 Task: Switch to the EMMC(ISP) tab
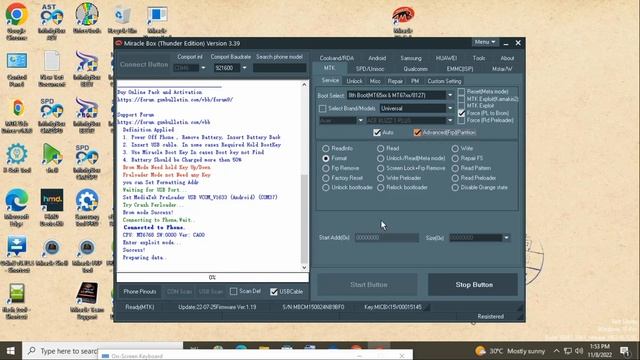coord(460,69)
